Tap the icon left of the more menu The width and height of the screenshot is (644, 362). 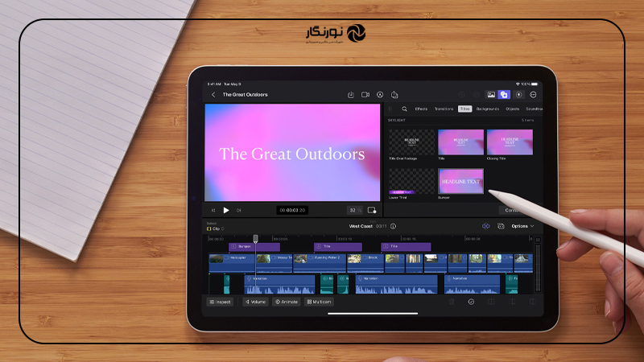(x=518, y=95)
